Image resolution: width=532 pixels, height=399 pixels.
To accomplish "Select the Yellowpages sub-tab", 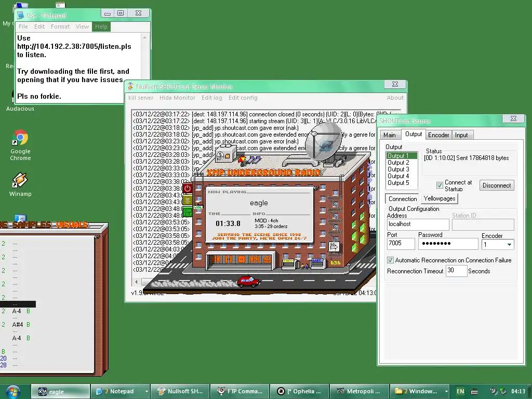I will [440, 198].
